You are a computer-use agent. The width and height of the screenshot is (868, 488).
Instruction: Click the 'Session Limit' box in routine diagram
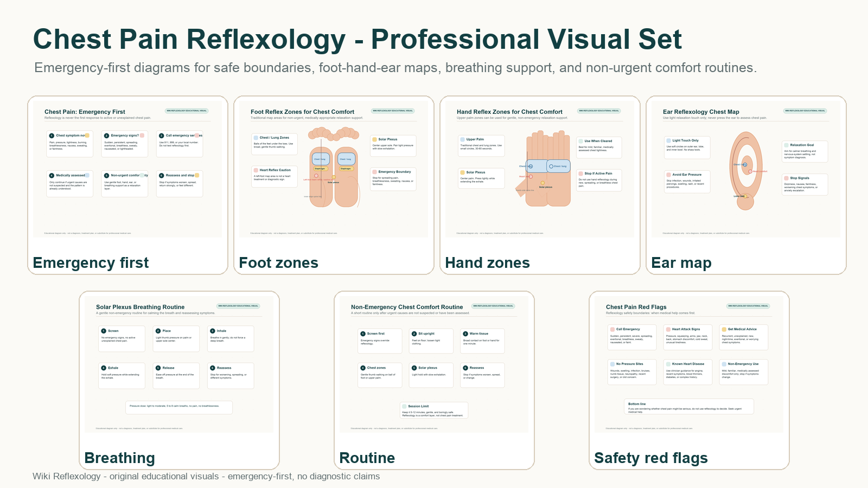click(x=434, y=410)
